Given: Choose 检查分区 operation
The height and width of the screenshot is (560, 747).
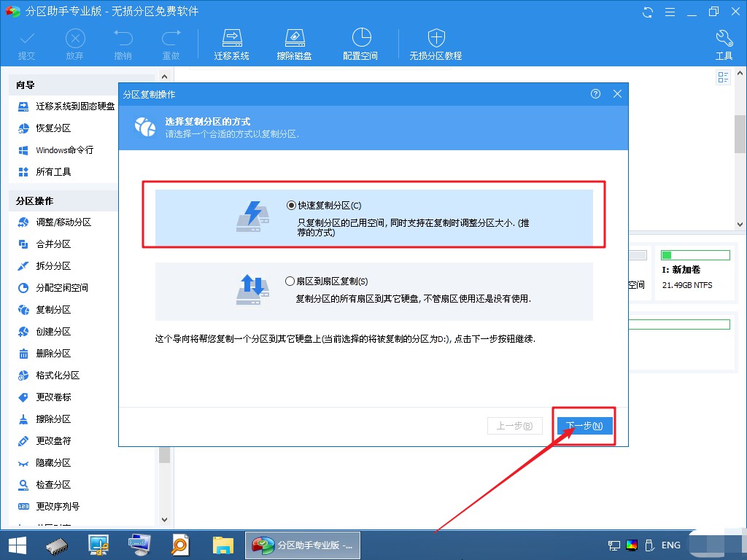Looking at the screenshot, I should (44, 485).
